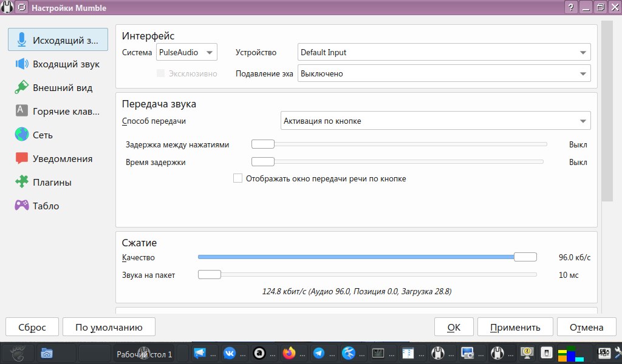
Task: Click the Звука на пакет slider handle
Action: [210, 274]
